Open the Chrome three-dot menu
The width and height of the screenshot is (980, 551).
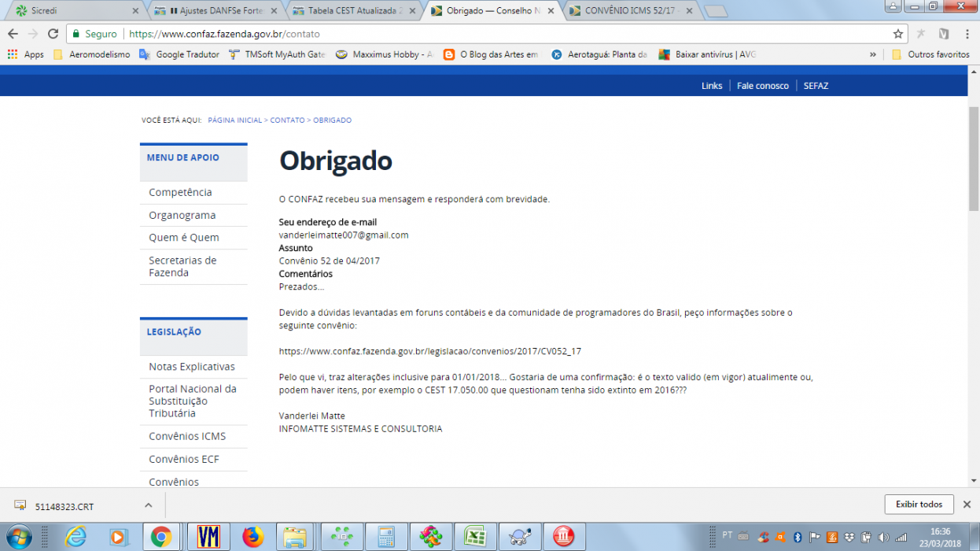[x=966, y=34]
